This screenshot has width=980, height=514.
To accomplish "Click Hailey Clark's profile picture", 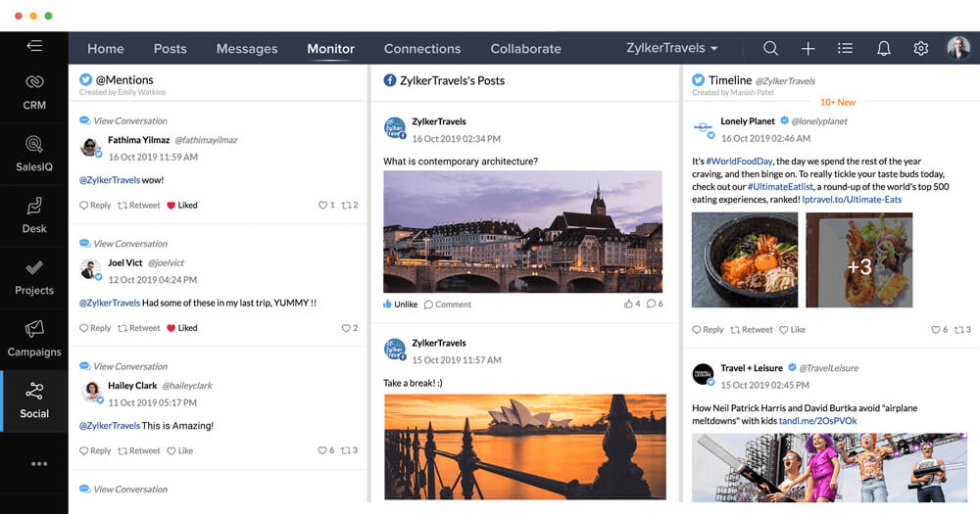I will pyautogui.click(x=92, y=393).
